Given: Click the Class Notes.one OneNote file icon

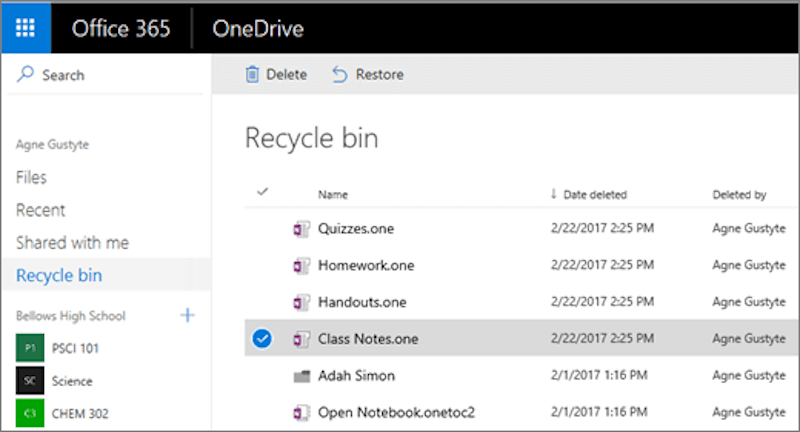Looking at the screenshot, I should [301, 339].
